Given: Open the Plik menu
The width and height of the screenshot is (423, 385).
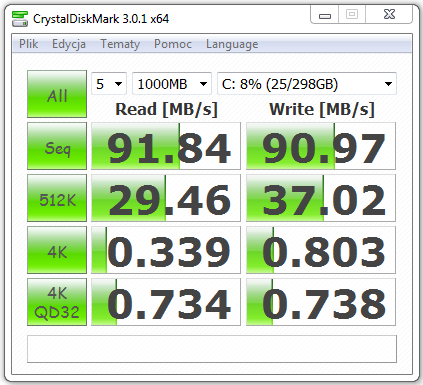Looking at the screenshot, I should 28,44.
